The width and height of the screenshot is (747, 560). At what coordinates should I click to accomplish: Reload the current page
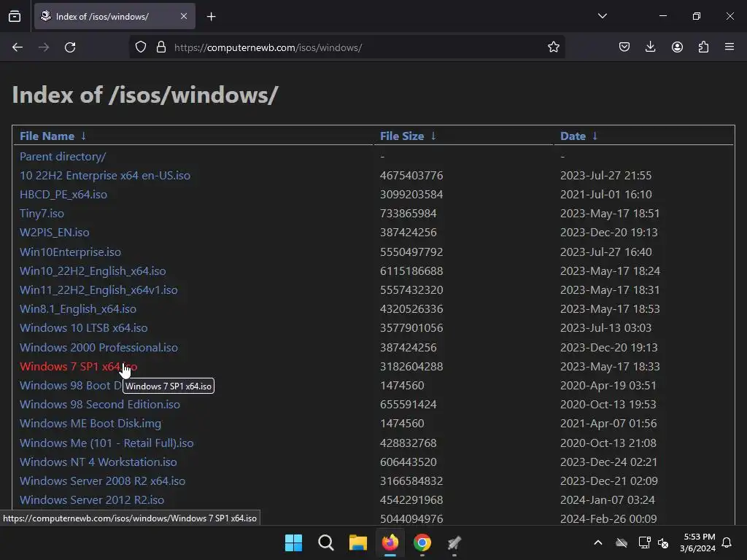pos(70,47)
